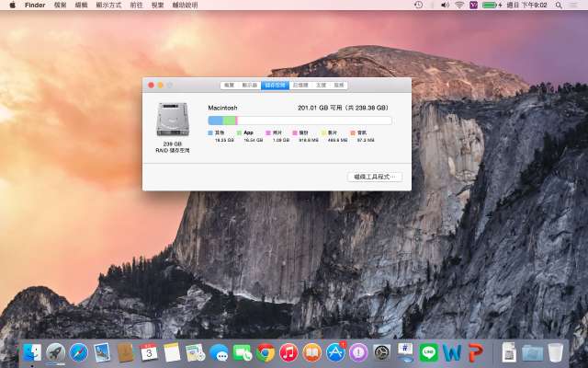This screenshot has width=588, height=368.
Task: Switch to the 概覽 tab
Action: (229, 86)
